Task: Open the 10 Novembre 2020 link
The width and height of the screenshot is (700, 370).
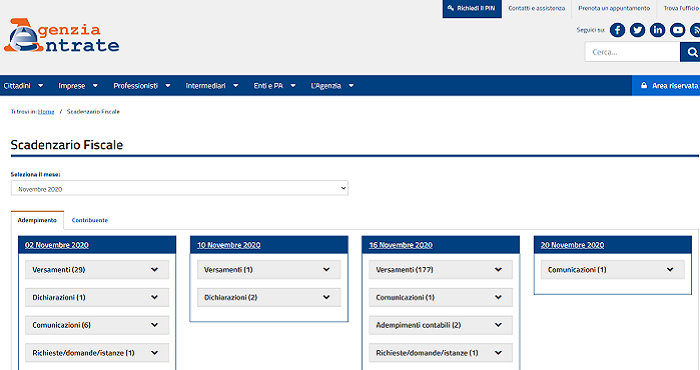Action: 229,245
